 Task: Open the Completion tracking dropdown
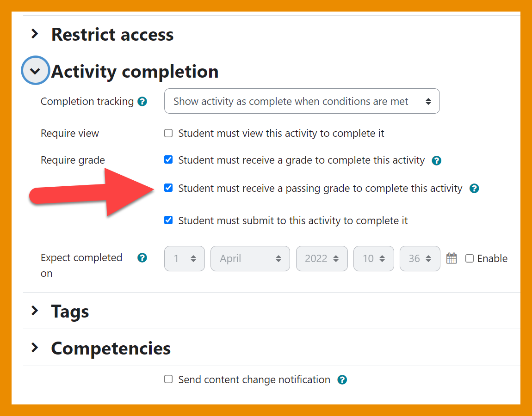(302, 101)
